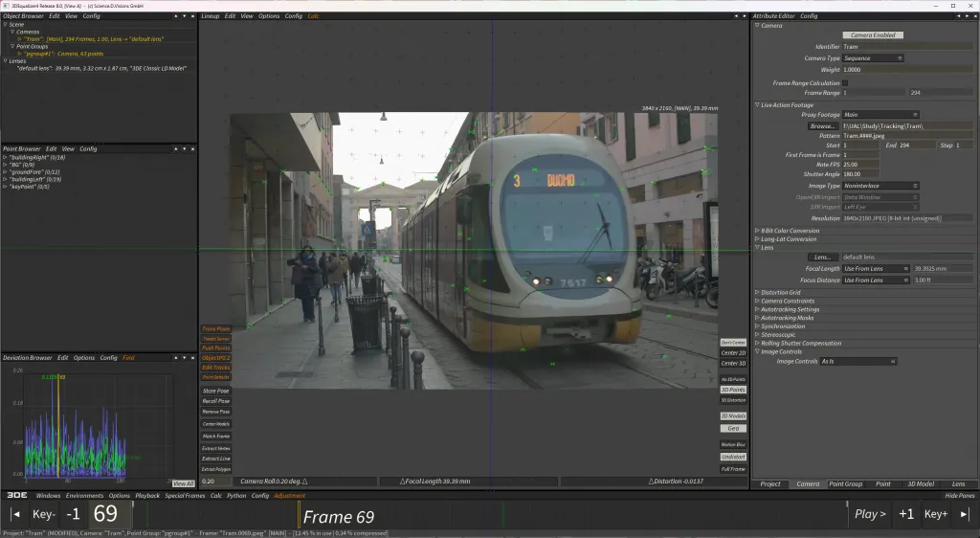Toggle 3D Points display in viewport
Screen dimensions: 980x538
pos(733,391)
